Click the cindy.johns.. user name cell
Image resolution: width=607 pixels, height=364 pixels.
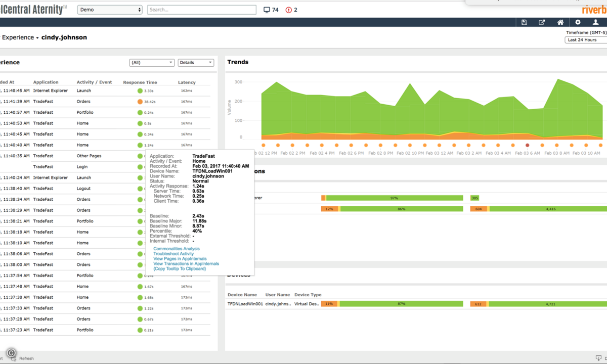278,304
